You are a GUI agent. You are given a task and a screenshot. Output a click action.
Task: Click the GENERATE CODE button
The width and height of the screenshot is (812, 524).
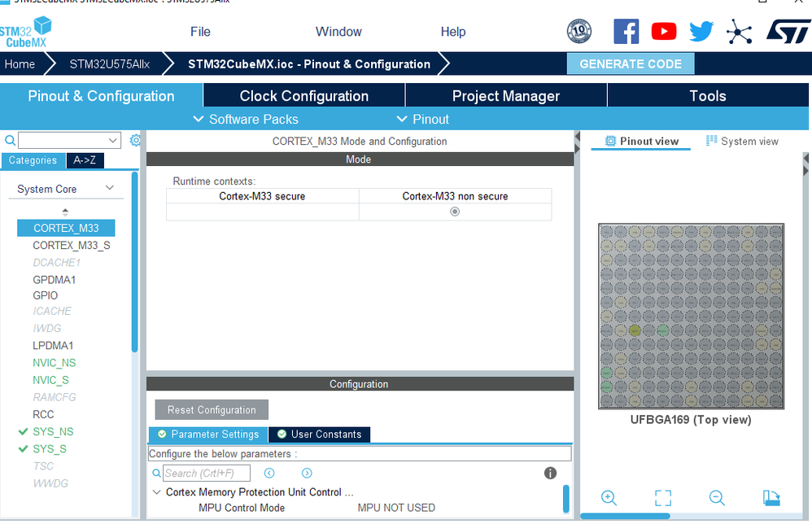[631, 64]
